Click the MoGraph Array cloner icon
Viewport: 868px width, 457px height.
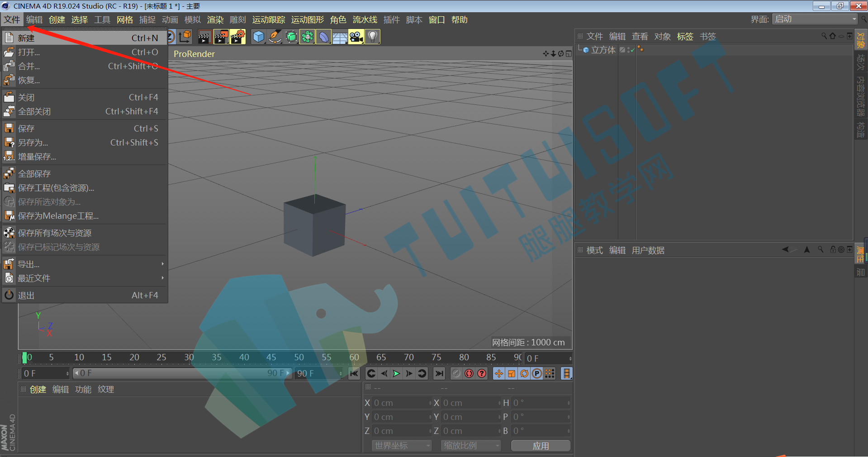pos(307,37)
